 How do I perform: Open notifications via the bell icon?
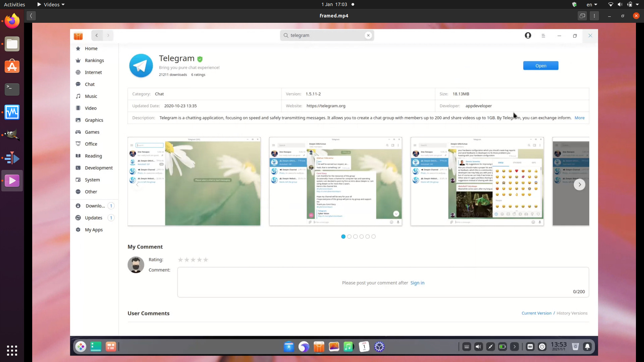(x=587, y=346)
